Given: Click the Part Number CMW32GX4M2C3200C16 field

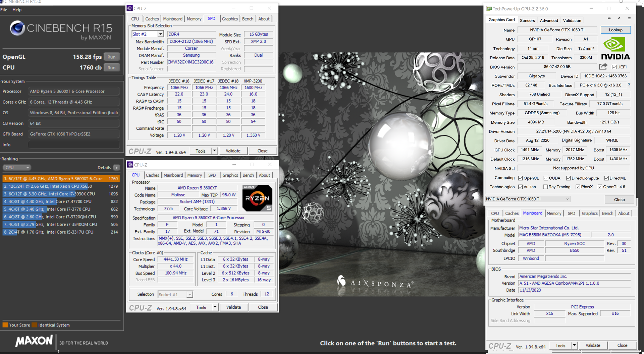Looking at the screenshot, I should pyautogui.click(x=191, y=62).
